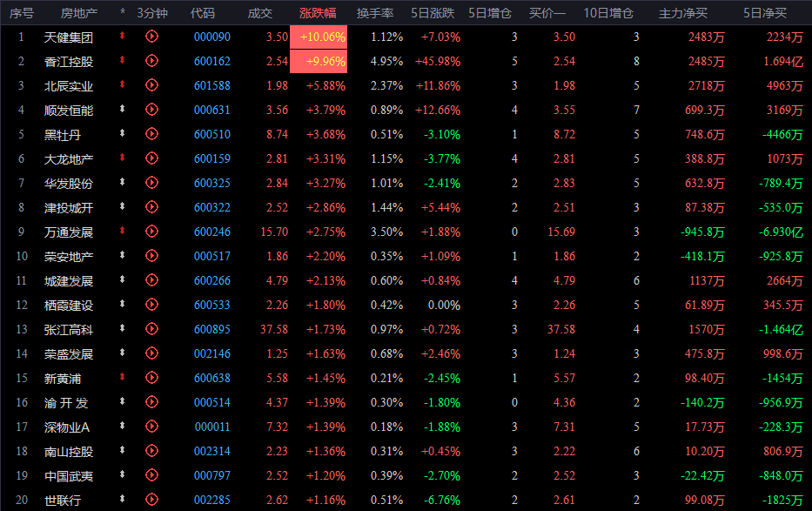Select the +10.06% highlighted cell
The width and height of the screenshot is (812, 511).
(319, 37)
